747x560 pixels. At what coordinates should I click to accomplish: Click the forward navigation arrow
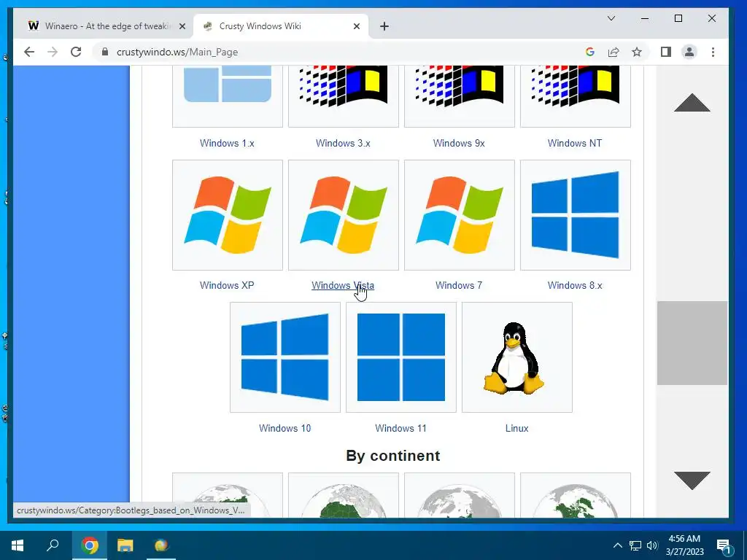point(53,52)
